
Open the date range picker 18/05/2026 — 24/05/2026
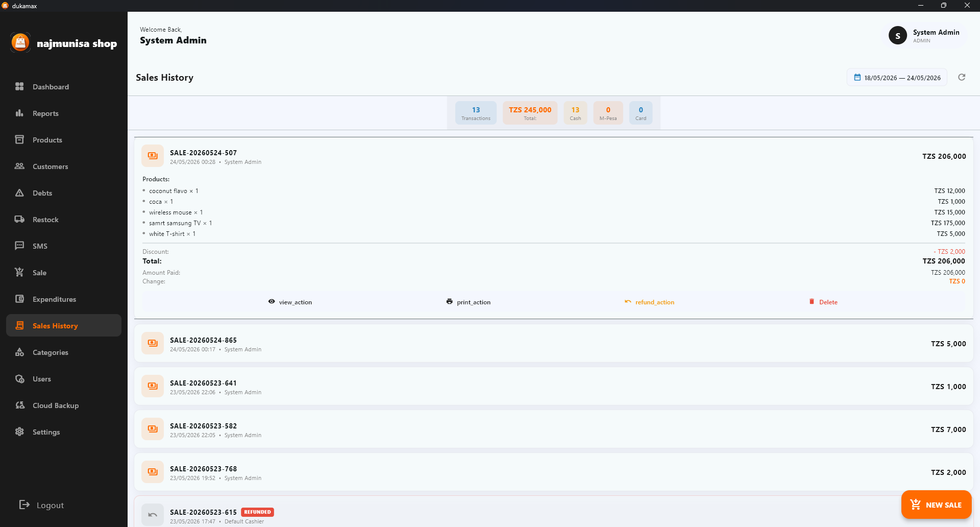(897, 78)
